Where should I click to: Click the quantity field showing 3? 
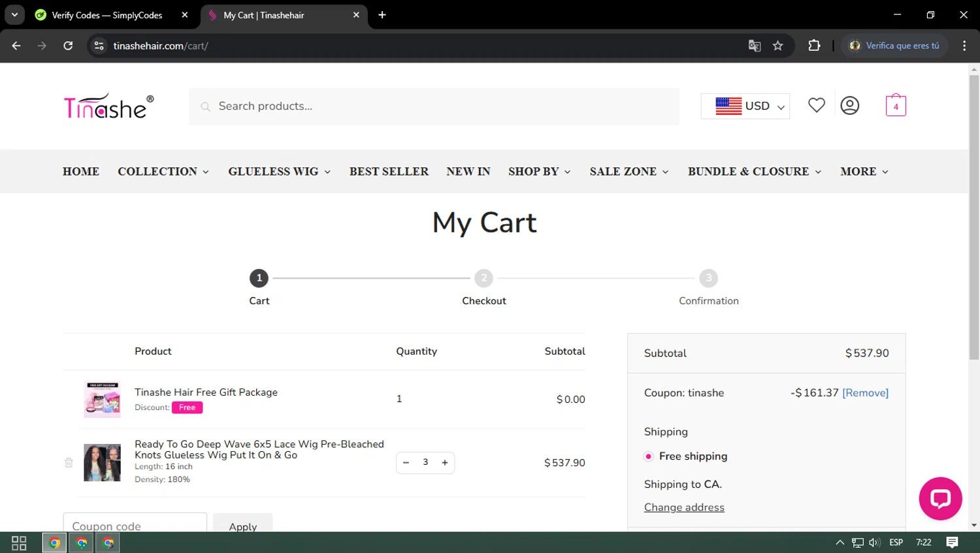[x=425, y=462]
